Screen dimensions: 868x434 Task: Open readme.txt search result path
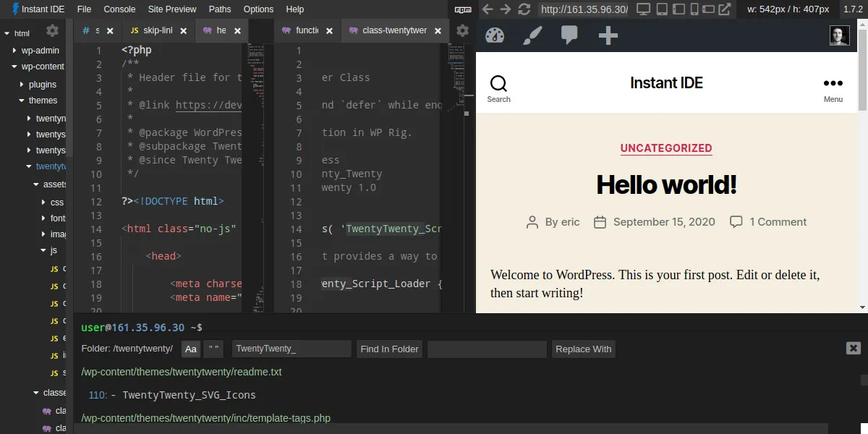coord(181,372)
